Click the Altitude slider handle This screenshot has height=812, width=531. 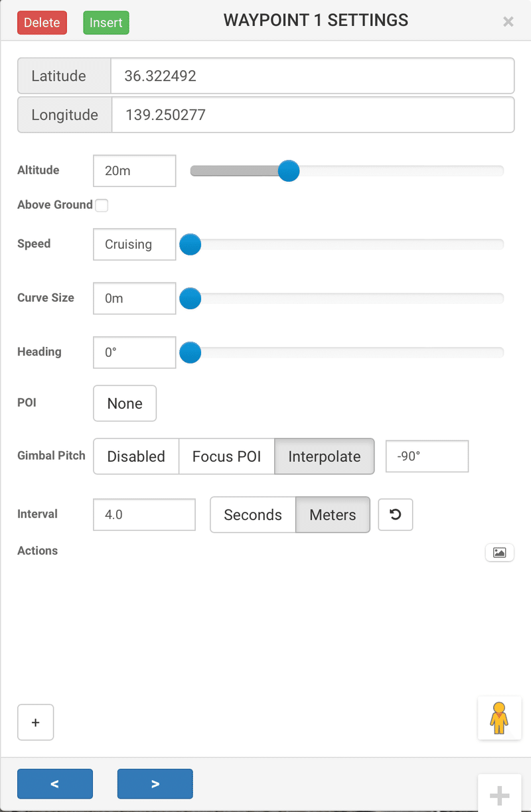coord(288,170)
